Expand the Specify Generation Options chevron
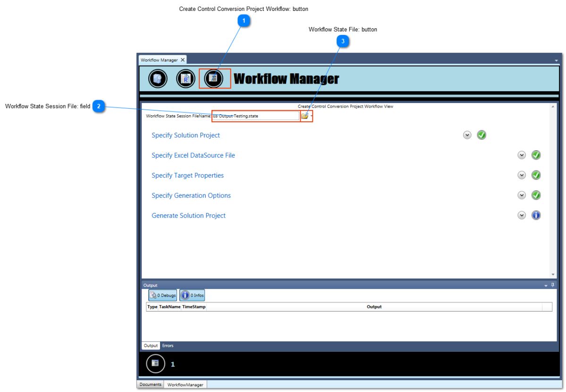 [522, 195]
